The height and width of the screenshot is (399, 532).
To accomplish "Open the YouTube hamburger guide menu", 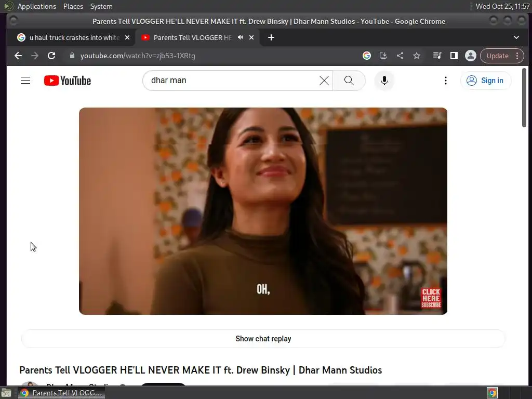I will (25, 81).
